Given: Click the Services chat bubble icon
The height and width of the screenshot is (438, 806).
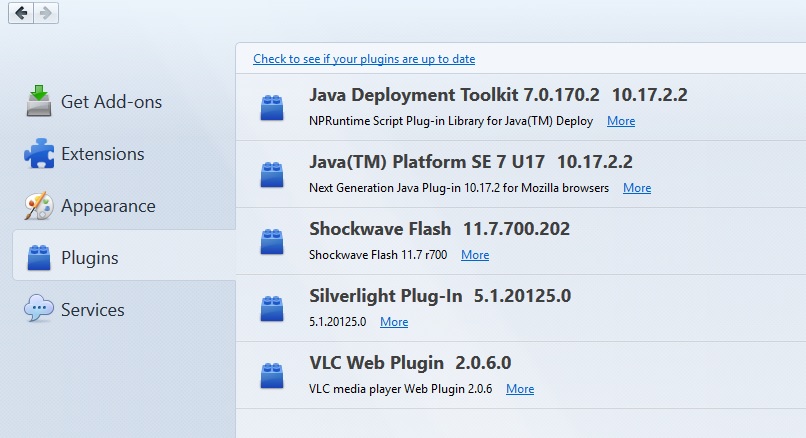Looking at the screenshot, I should (x=39, y=308).
